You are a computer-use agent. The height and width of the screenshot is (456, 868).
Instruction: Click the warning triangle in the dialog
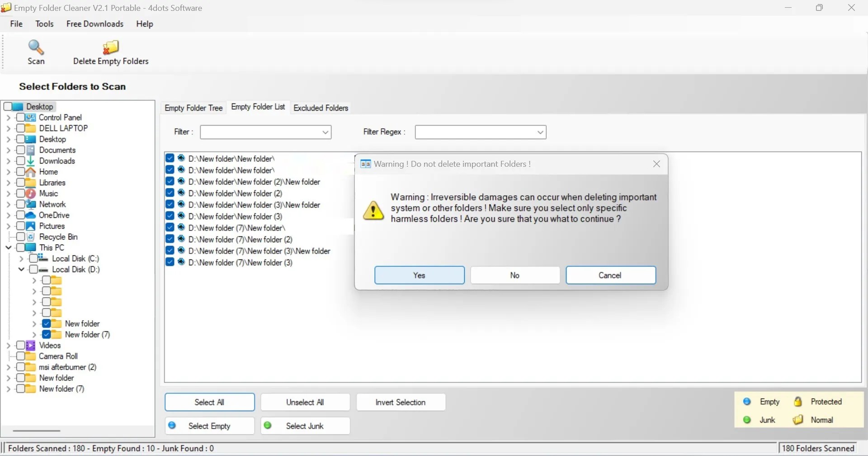point(373,211)
